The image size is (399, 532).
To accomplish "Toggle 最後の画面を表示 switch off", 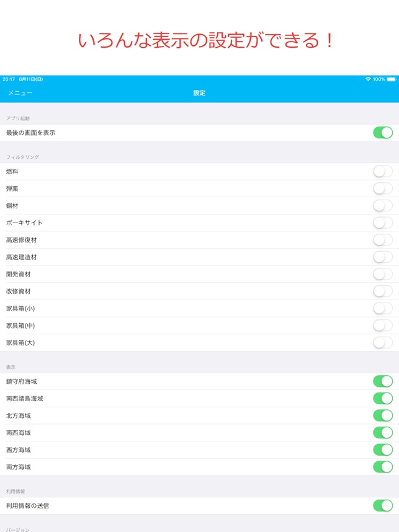I will (x=383, y=133).
